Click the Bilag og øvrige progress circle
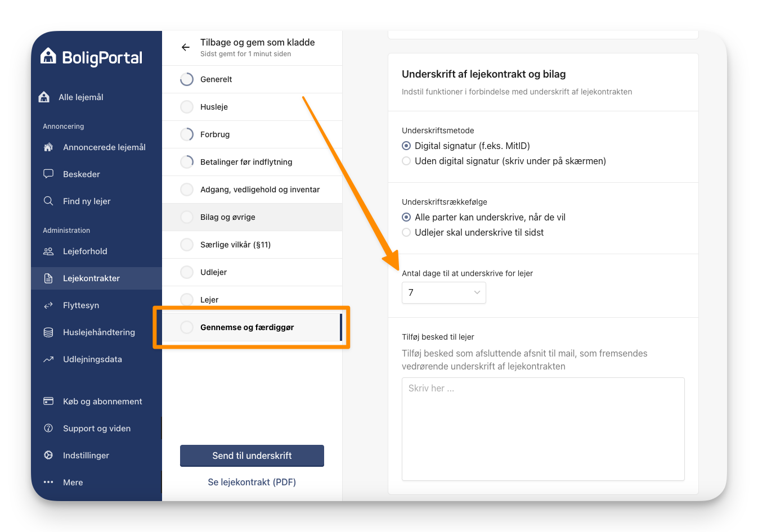The height and width of the screenshot is (532, 758). pyautogui.click(x=187, y=217)
